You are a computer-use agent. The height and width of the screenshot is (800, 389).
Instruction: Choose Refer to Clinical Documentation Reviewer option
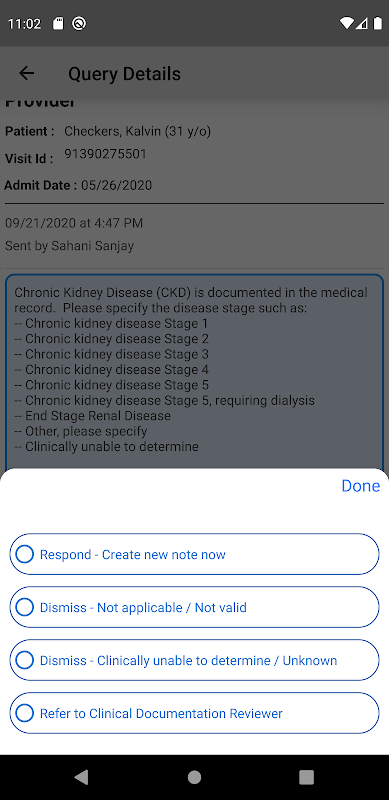pos(194,713)
